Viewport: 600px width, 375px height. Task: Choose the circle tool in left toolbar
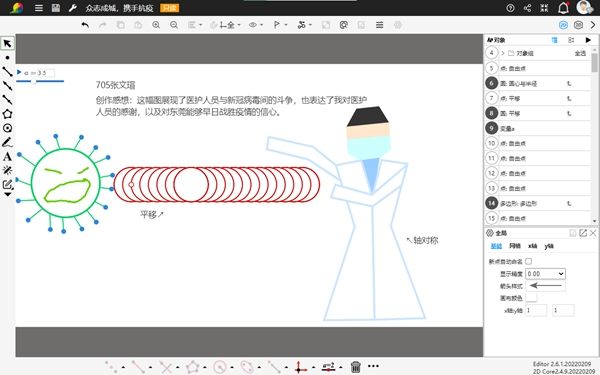coord(7,128)
